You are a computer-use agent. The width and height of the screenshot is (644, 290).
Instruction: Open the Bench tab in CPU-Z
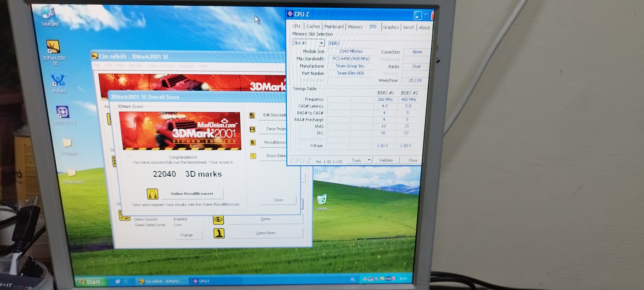(409, 28)
